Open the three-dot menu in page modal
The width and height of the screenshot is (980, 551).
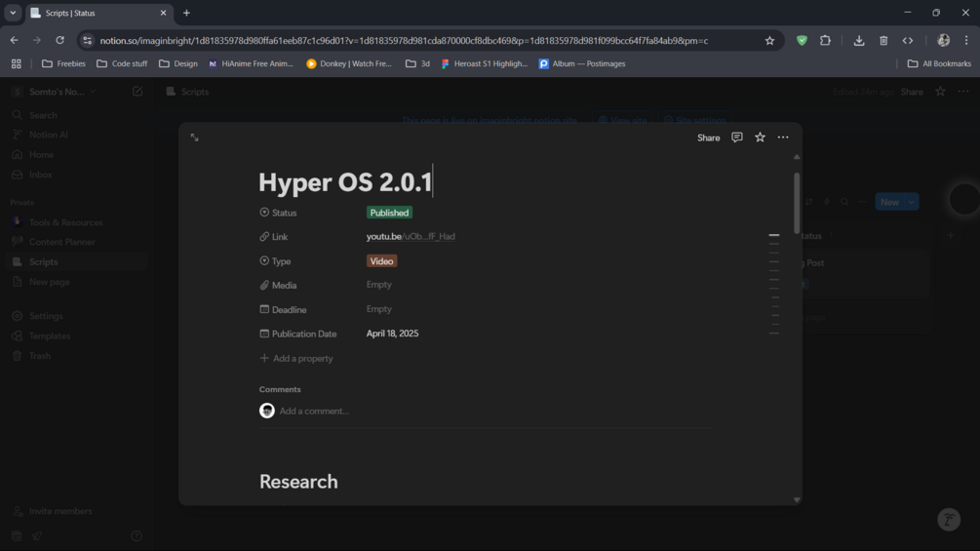point(783,138)
